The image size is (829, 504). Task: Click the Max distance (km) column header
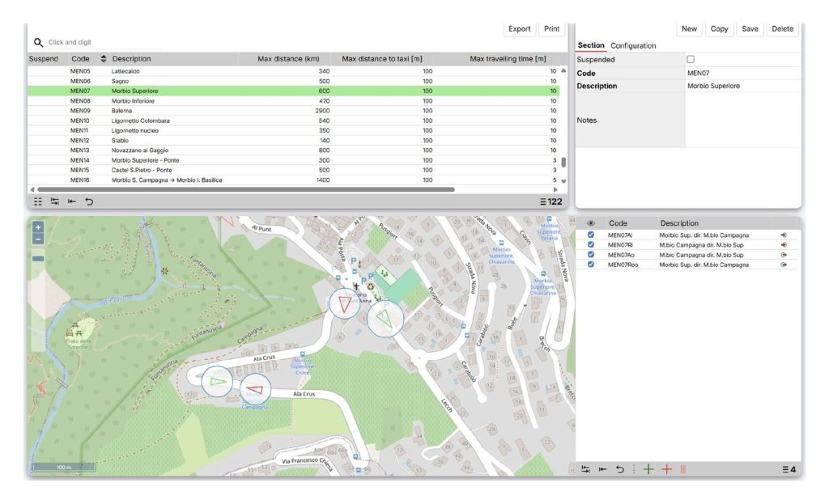(x=288, y=58)
